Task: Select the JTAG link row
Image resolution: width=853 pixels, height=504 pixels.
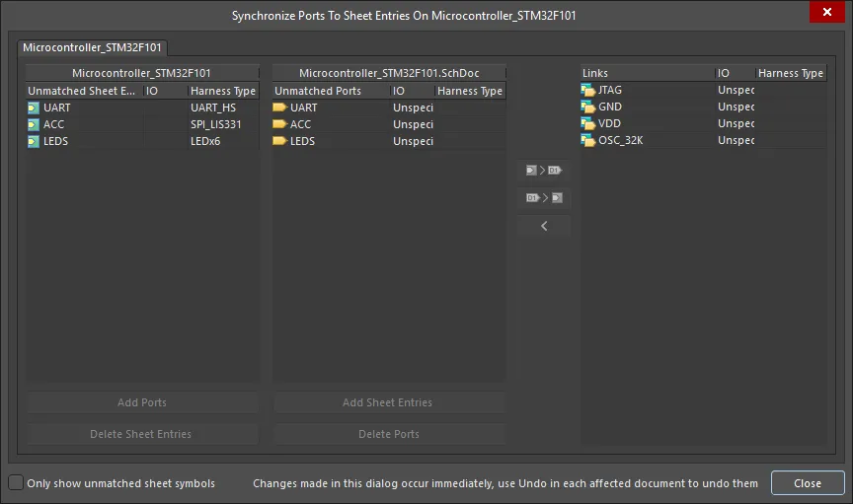Action: pos(703,91)
